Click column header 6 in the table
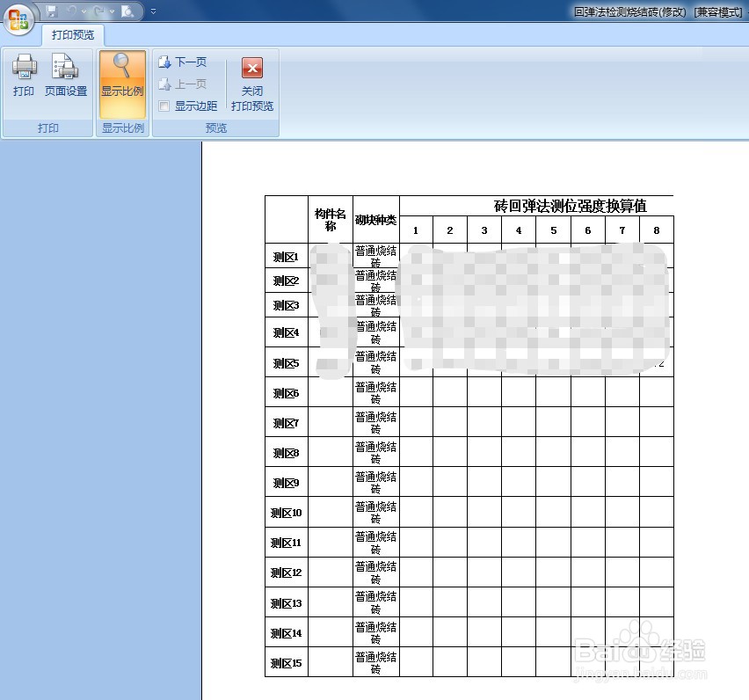The height and width of the screenshot is (700, 749). pyautogui.click(x=588, y=230)
